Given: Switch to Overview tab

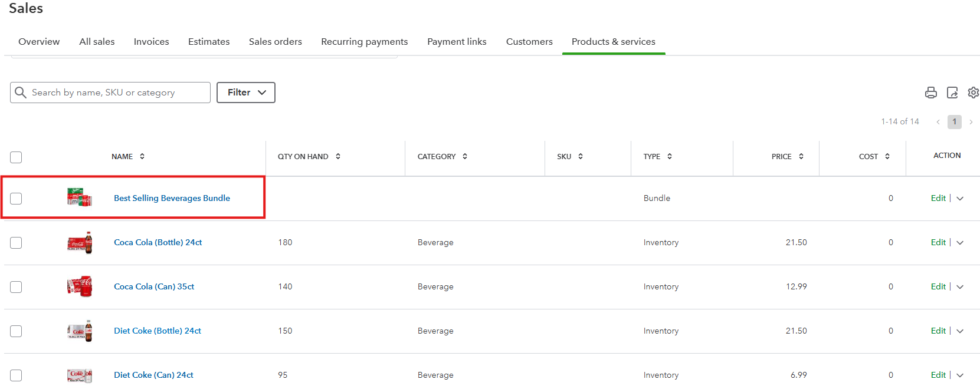Looking at the screenshot, I should tap(39, 42).
